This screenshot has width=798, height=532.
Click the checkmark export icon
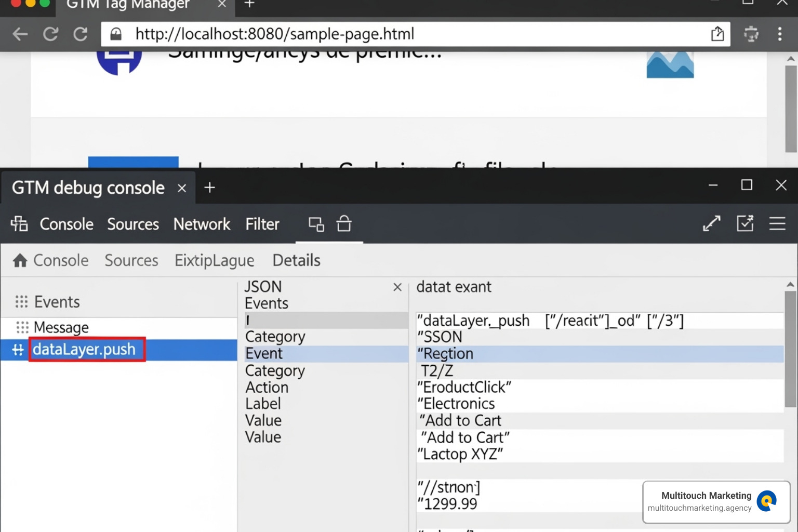745,224
